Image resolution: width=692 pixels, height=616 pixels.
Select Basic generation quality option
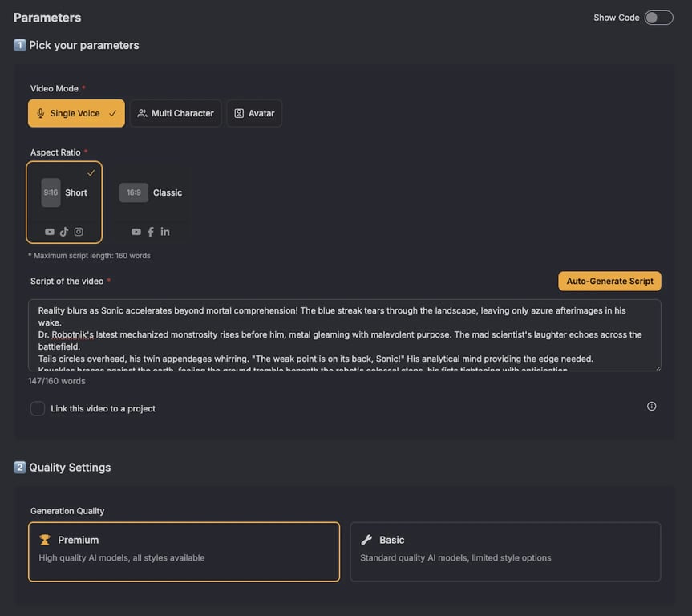coord(505,551)
